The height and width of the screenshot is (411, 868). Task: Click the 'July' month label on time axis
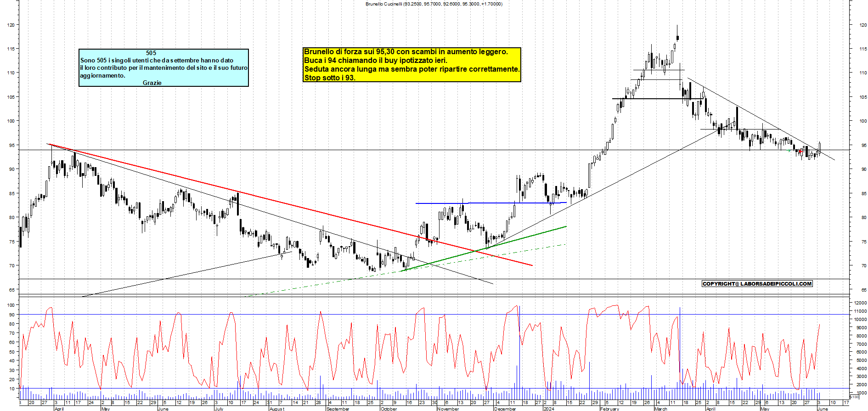click(219, 409)
